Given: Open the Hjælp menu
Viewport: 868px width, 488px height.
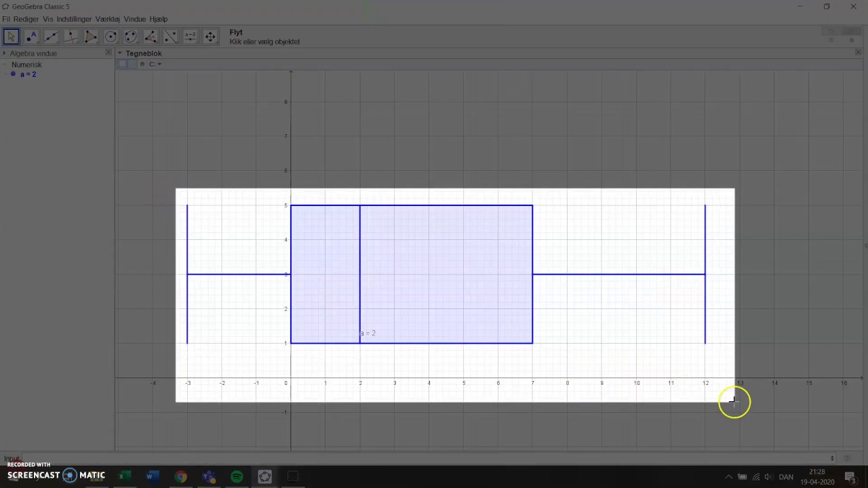Looking at the screenshot, I should [159, 19].
